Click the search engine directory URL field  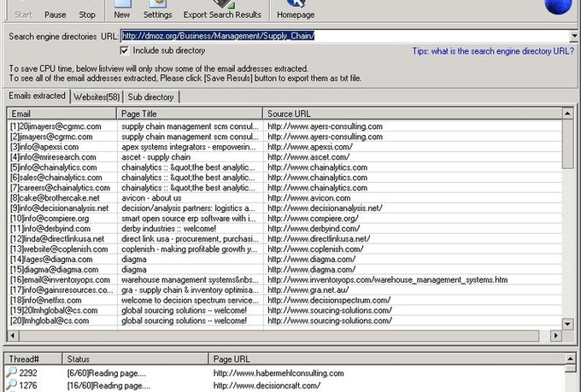pos(345,36)
